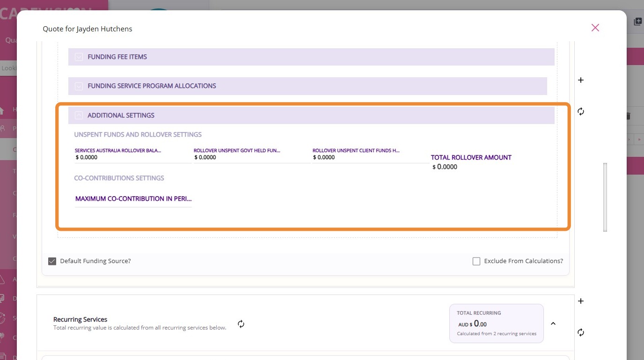Expand Funding Service Program Allocations section
Screen dimensions: 644x360
[x=79, y=86]
